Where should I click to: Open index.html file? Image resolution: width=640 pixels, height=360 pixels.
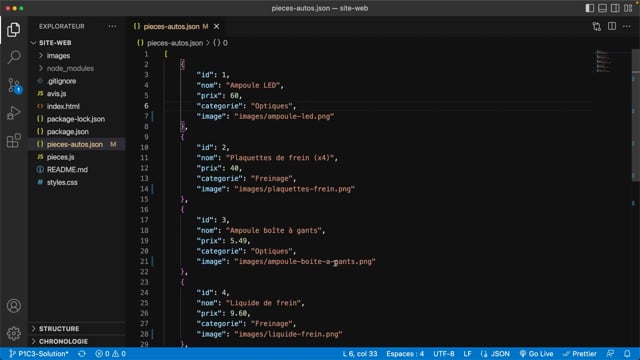coord(77,106)
